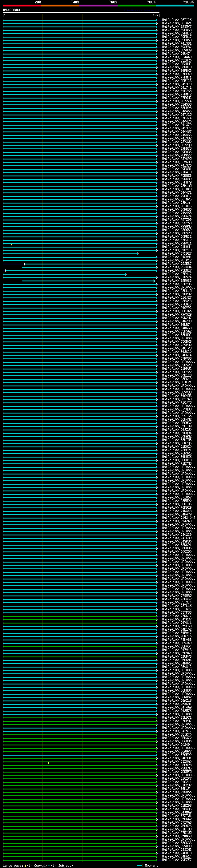Open hit UniRef100_P41381
The height and width of the screenshot is (868, 197).
[x=176, y=43]
